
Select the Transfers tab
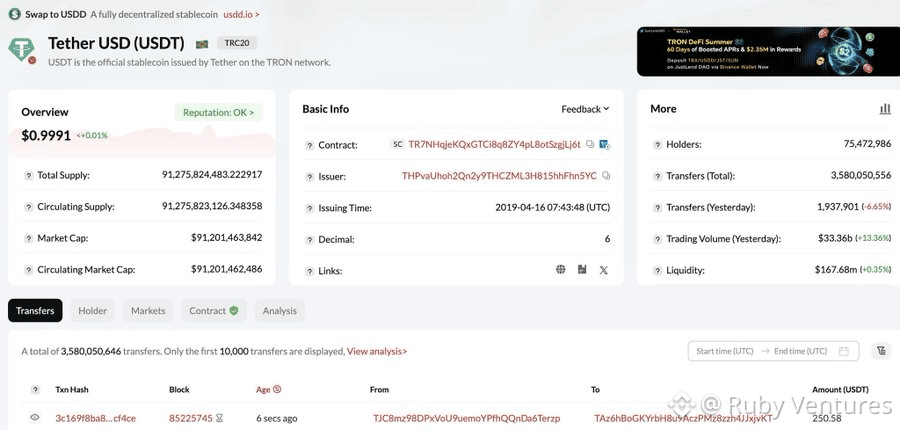[35, 311]
